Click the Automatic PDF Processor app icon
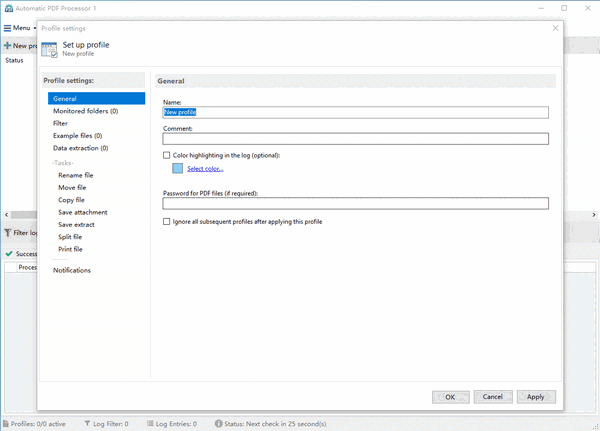 8,8
